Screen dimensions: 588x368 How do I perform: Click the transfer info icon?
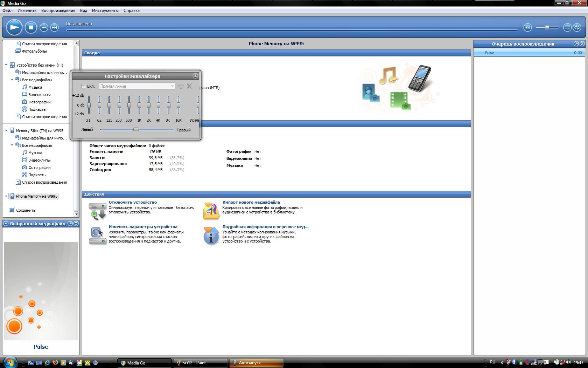pyautogui.click(x=211, y=236)
